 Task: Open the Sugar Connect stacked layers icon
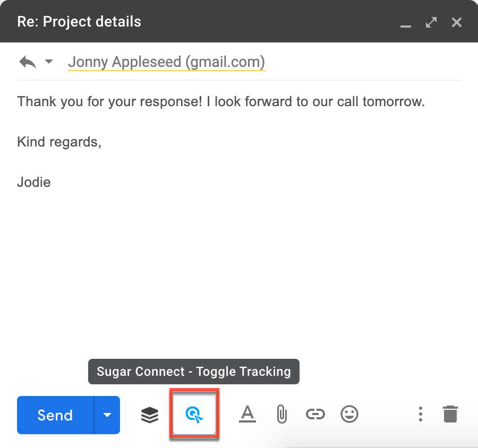click(150, 415)
